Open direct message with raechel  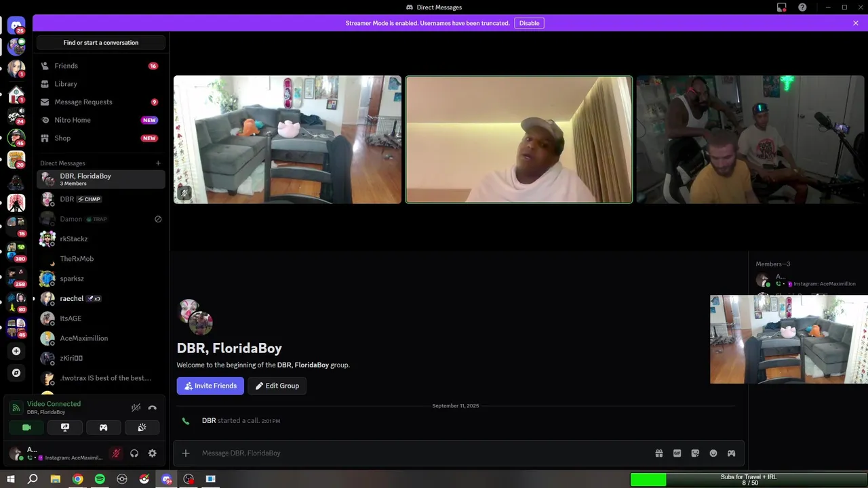[x=101, y=298]
